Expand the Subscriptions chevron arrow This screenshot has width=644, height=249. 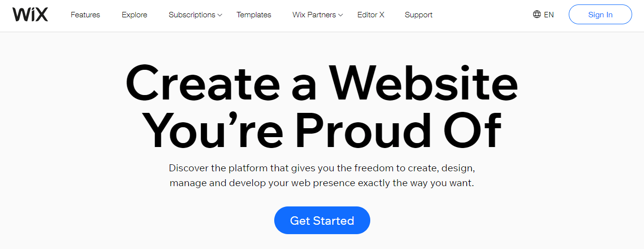click(x=220, y=15)
